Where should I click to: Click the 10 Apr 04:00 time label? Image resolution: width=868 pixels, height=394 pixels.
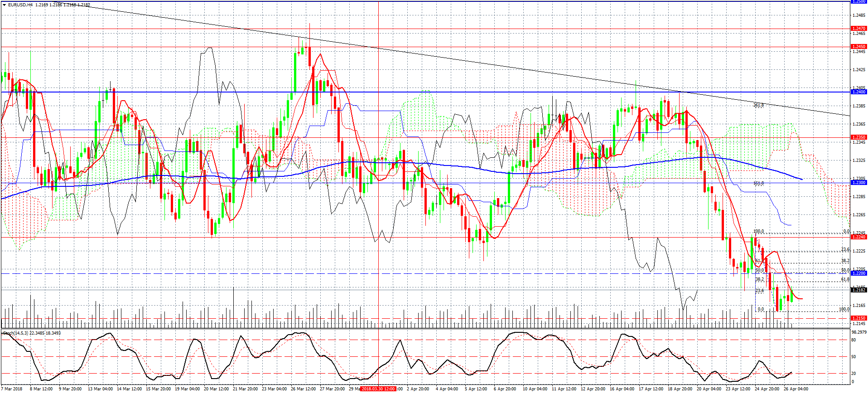tap(535, 389)
